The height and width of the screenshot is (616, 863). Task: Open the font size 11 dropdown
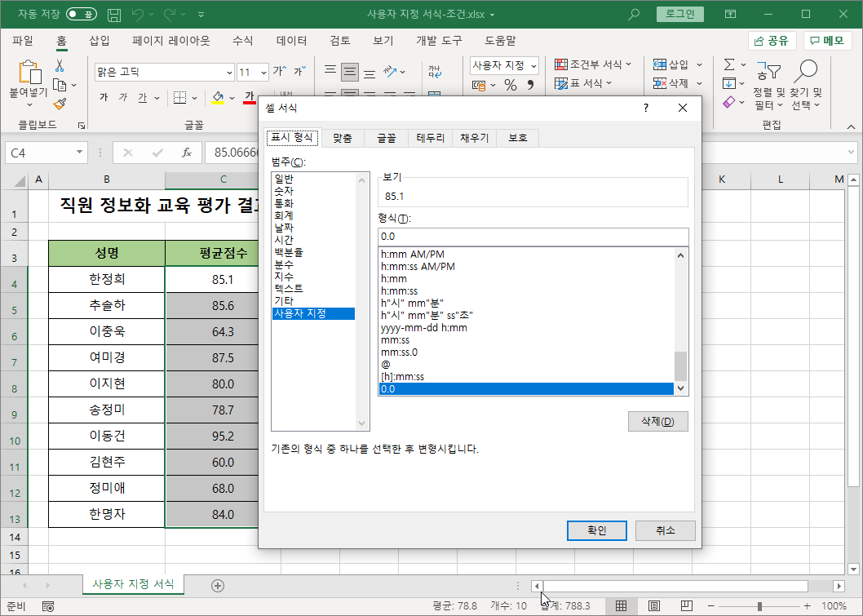(x=263, y=72)
